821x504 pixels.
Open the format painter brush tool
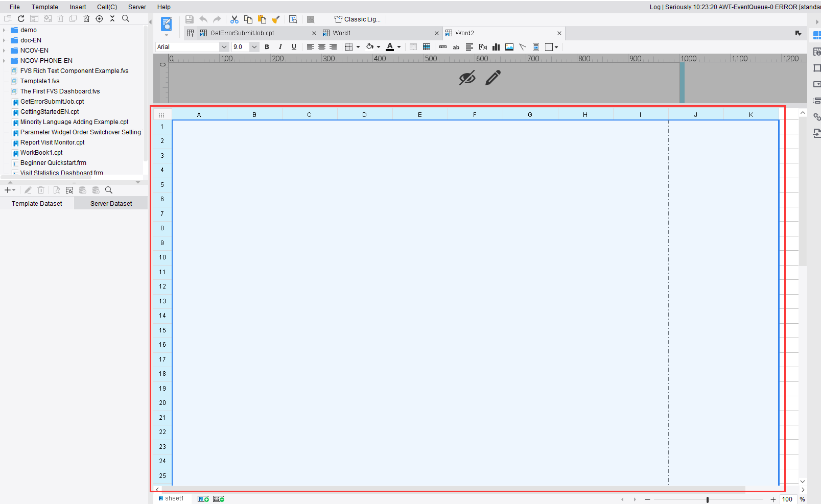[x=276, y=19]
